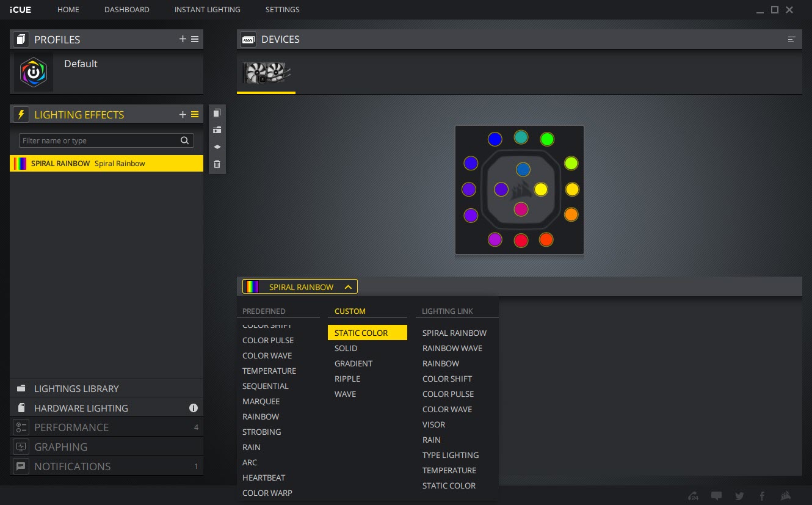This screenshot has width=812, height=505.
Task: Choose predefined Temperature effect
Action: [x=269, y=371]
